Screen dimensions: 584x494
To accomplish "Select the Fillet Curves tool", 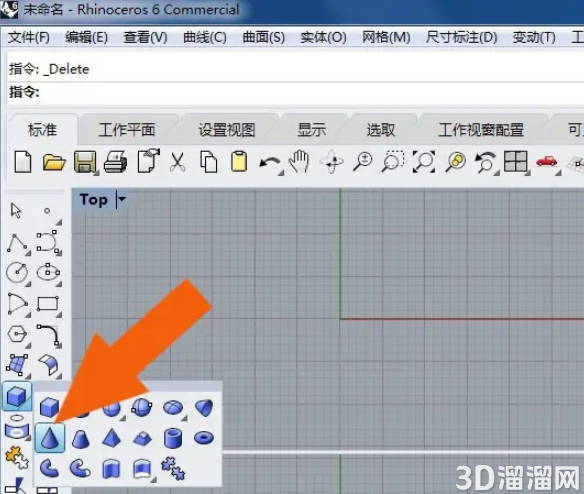I will coord(48,334).
